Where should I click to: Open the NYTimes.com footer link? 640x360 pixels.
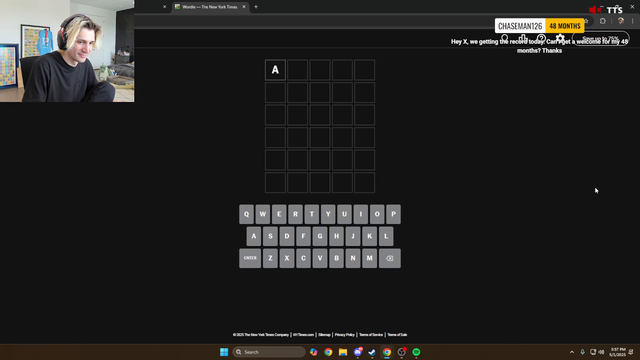click(x=304, y=335)
